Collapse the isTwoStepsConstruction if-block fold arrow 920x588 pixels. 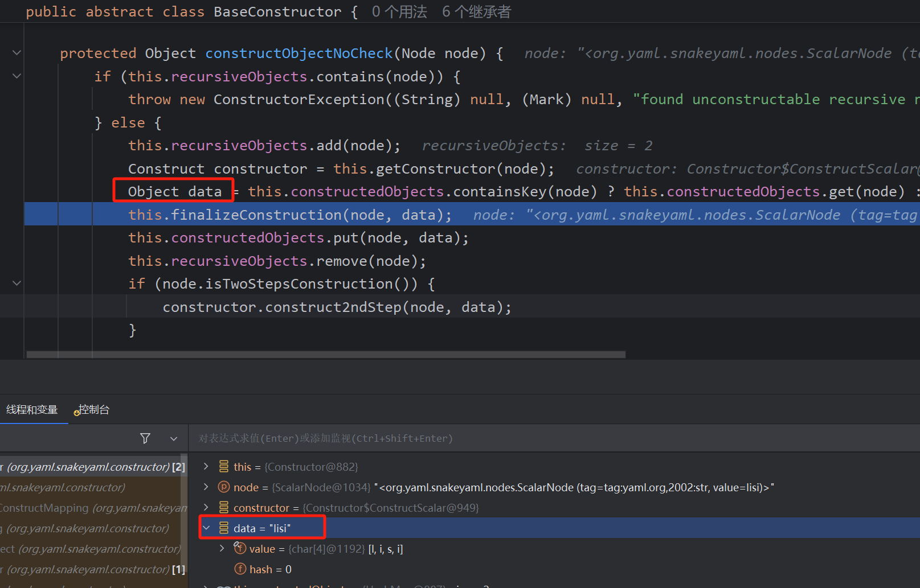[17, 283]
